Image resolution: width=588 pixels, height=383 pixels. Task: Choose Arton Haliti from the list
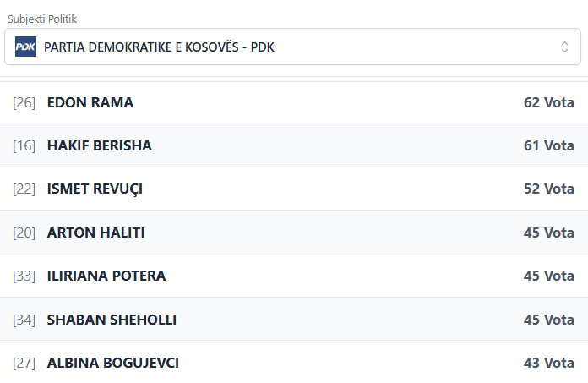coord(95,233)
